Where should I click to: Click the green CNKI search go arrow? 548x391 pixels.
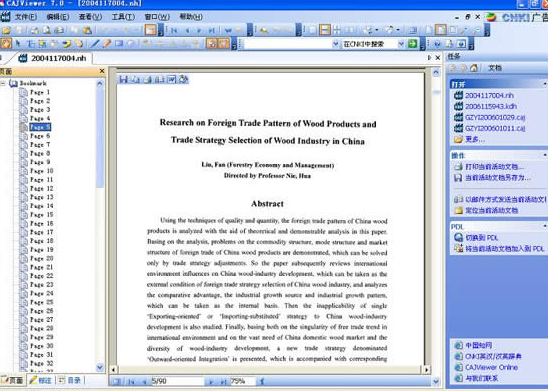413,44
